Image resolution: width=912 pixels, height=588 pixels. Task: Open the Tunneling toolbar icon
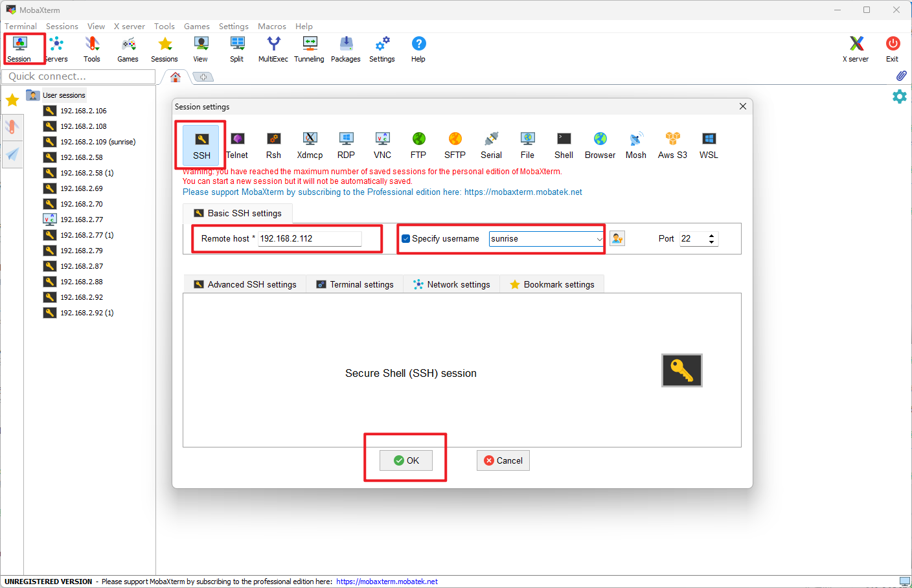[310, 49]
